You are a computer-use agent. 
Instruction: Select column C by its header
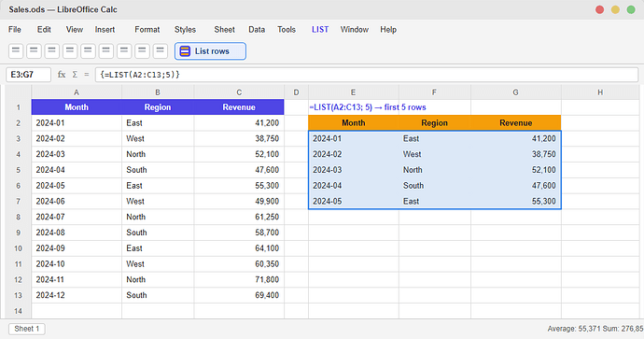(x=239, y=92)
